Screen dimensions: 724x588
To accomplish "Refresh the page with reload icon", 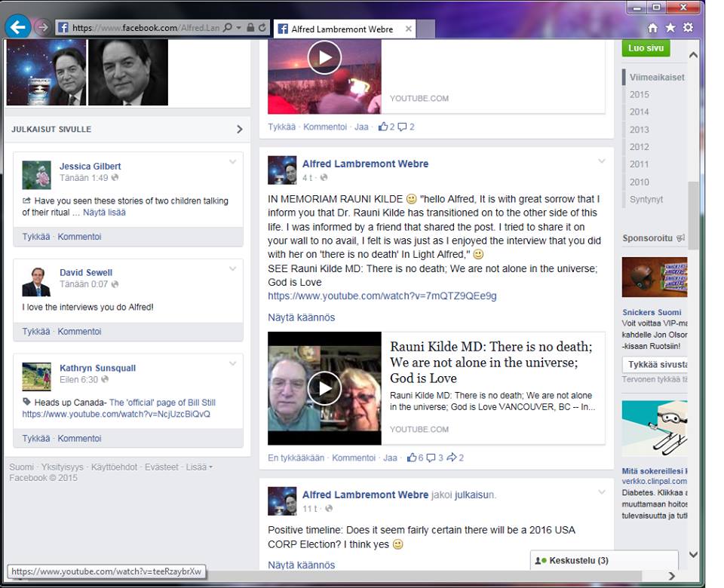I will pos(262,27).
